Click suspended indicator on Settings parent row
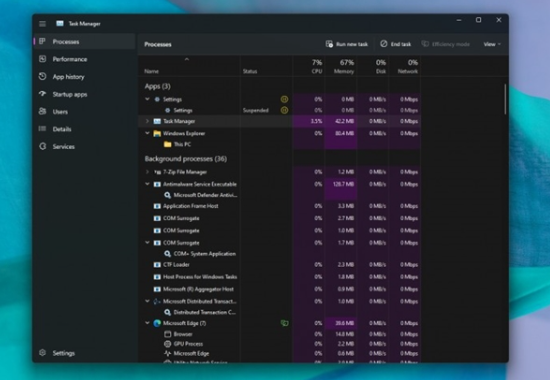 pos(284,99)
